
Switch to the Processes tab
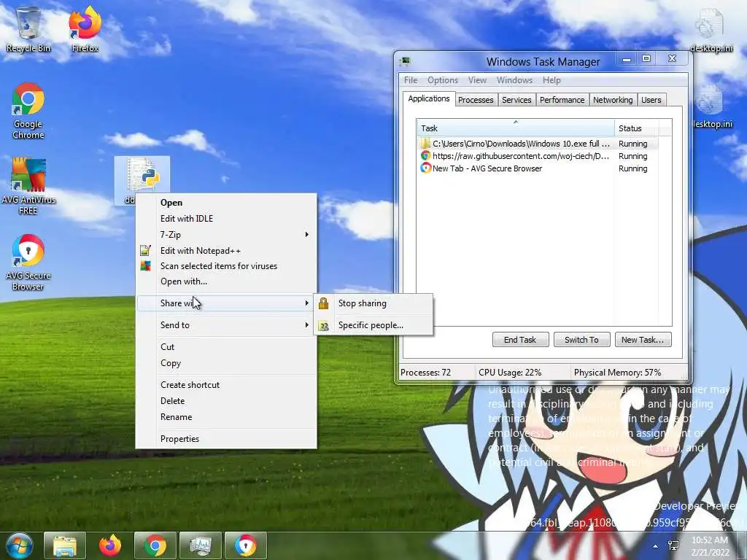[x=476, y=99]
